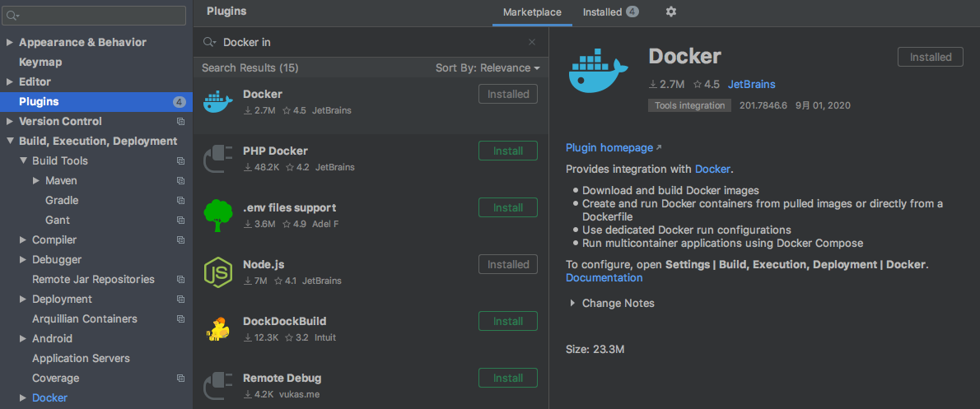Install the PHP Docker plugin

pos(507,151)
